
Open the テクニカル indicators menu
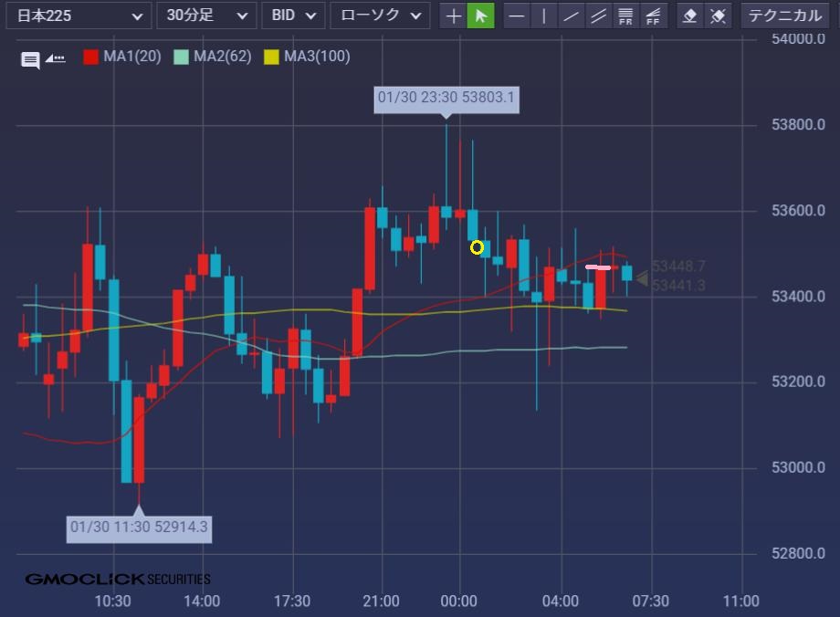pyautogui.click(x=785, y=16)
